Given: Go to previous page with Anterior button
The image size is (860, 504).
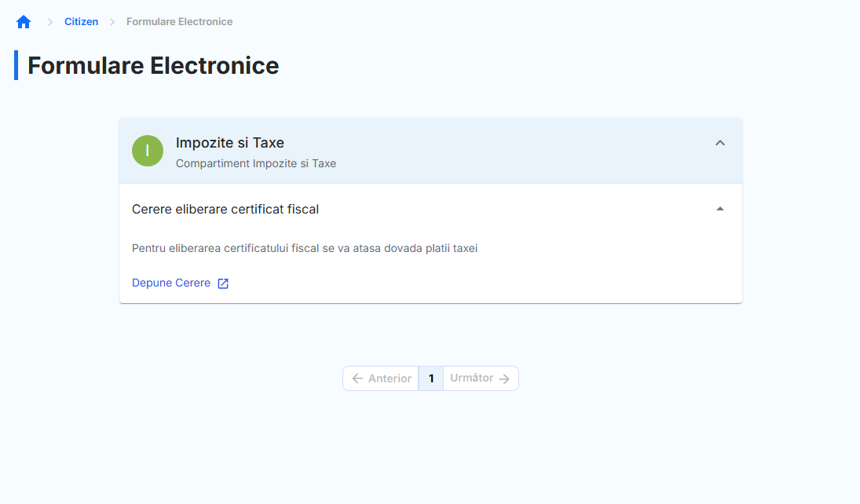Looking at the screenshot, I should click(381, 378).
